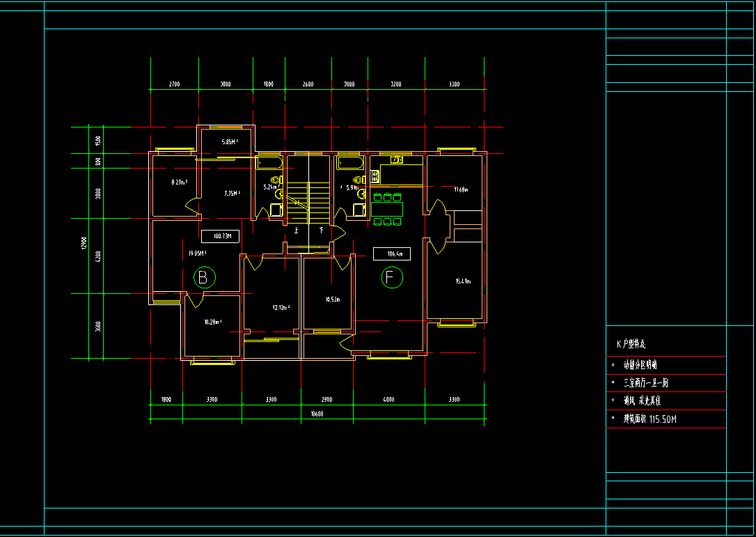This screenshot has width=756, height=537.
Task: Click the boxed 106.4m area label
Action: click(x=392, y=254)
